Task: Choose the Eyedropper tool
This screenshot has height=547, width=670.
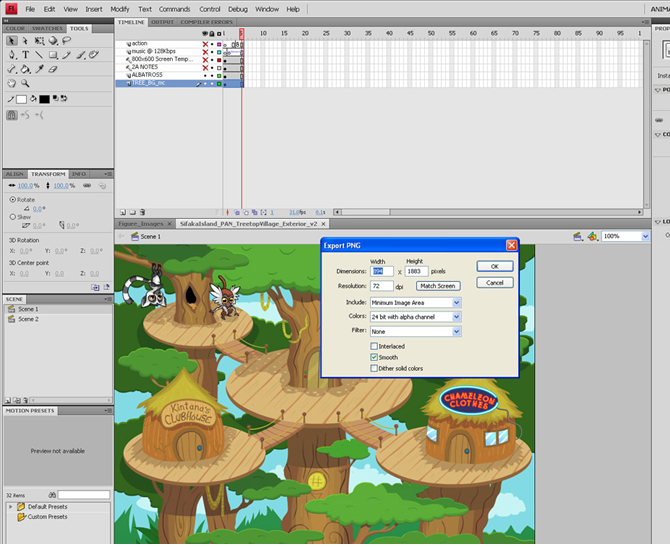Action: 40,70
